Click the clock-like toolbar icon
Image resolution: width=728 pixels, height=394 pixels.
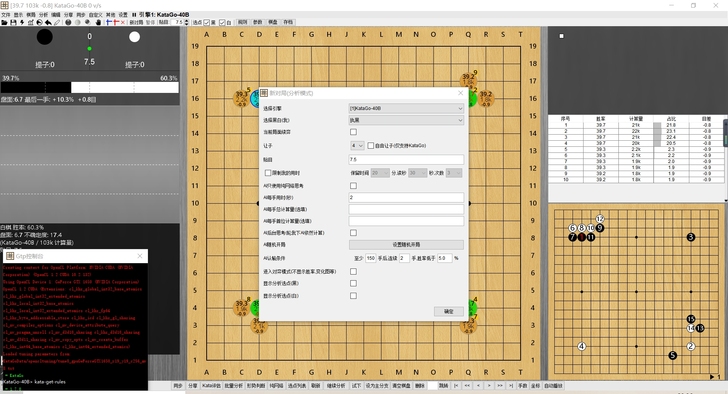[39, 22]
